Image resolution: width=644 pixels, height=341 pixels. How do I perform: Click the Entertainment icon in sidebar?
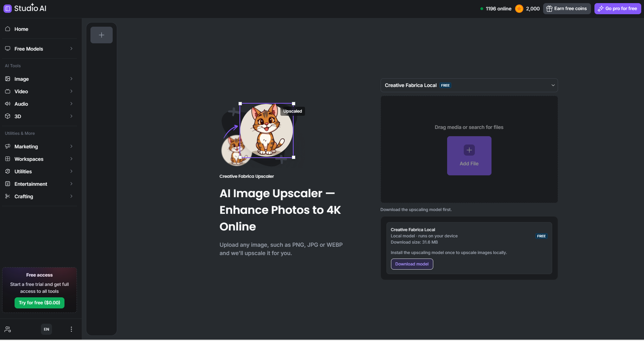[8, 184]
